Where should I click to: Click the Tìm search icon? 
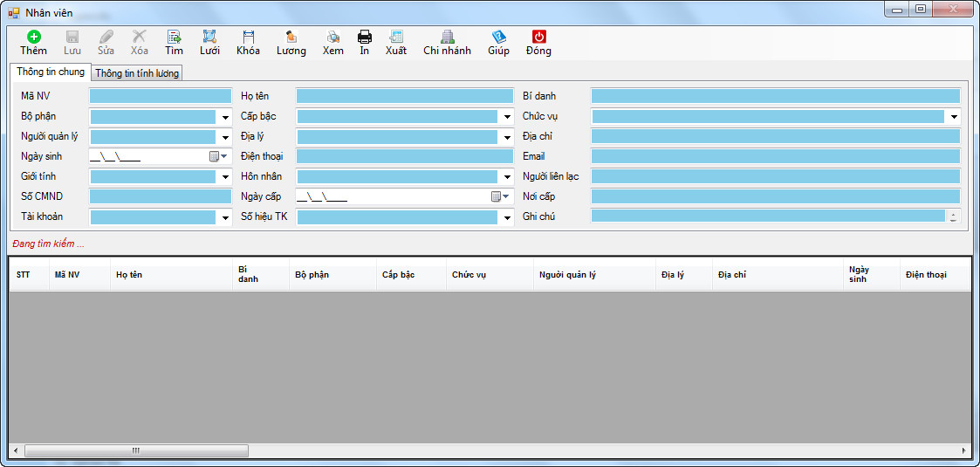(175, 37)
